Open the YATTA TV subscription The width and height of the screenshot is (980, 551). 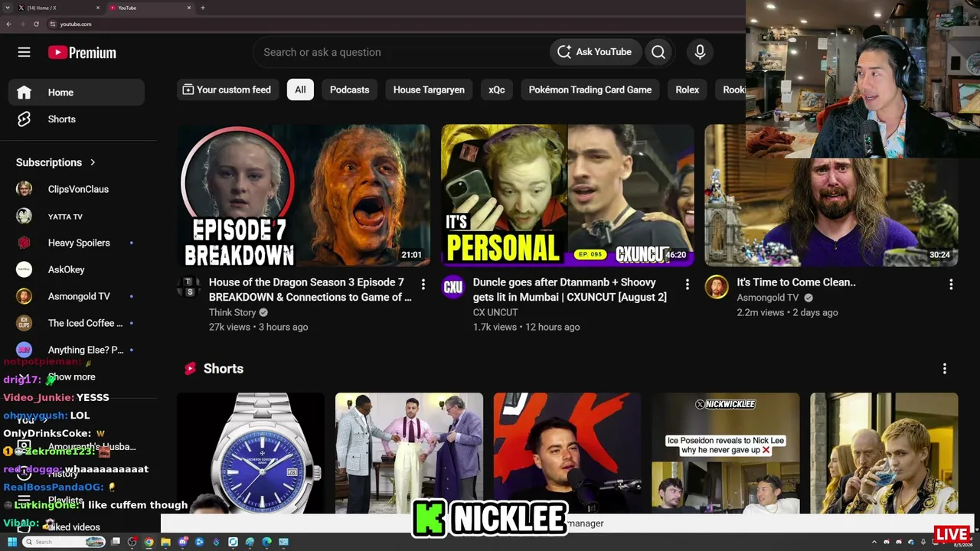click(77, 217)
